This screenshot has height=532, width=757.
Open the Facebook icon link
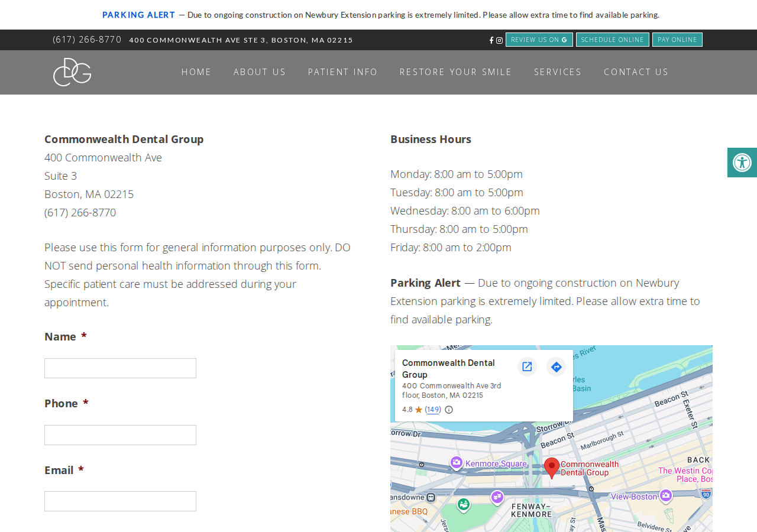[x=491, y=40]
